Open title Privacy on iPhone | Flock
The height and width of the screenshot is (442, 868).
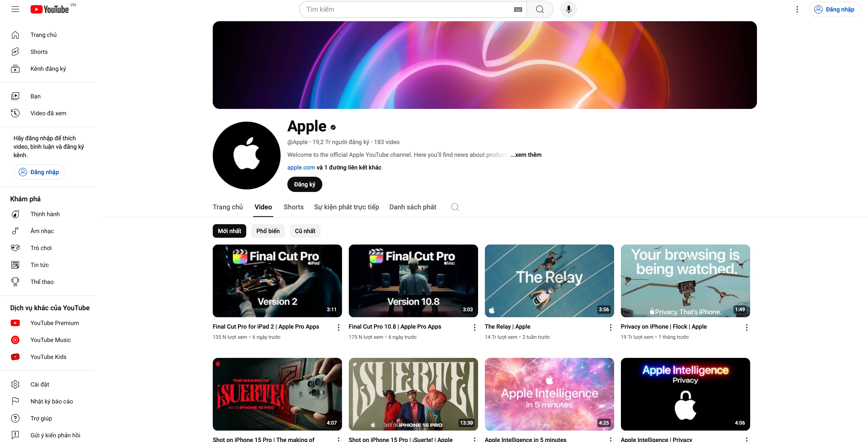tap(664, 327)
